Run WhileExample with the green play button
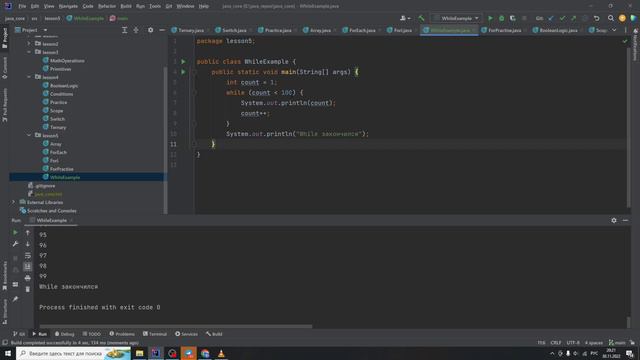 click(x=490, y=18)
